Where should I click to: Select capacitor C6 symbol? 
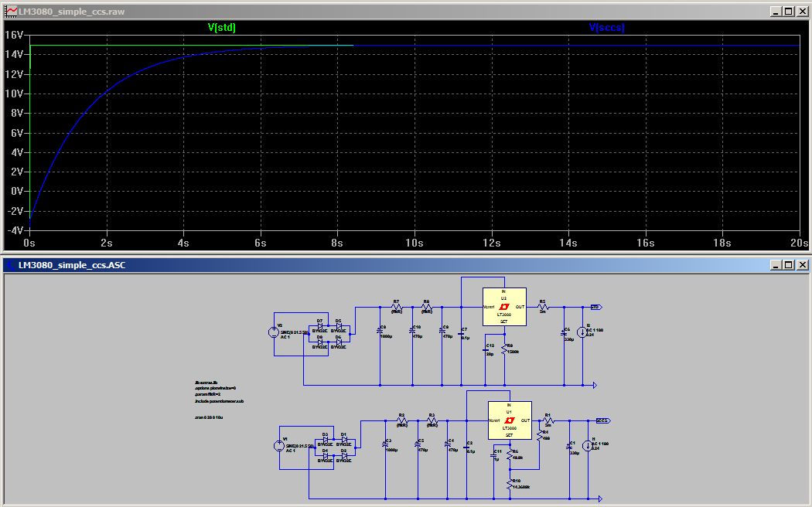click(x=565, y=334)
